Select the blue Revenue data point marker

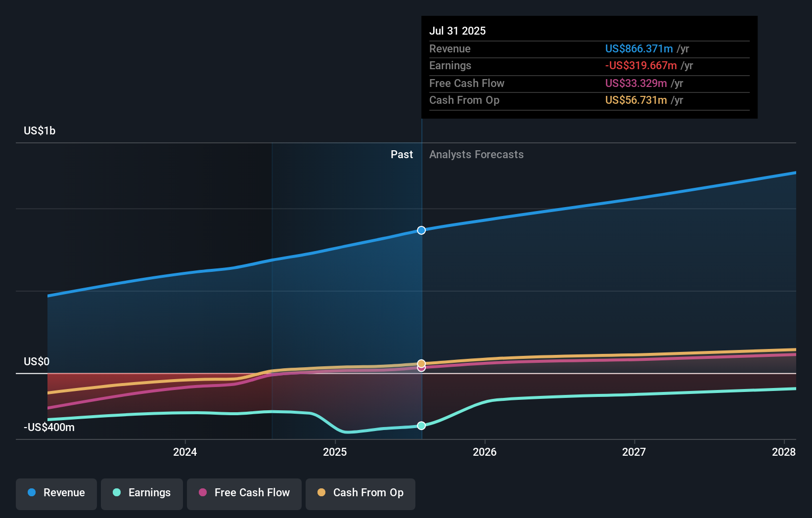[x=421, y=230]
